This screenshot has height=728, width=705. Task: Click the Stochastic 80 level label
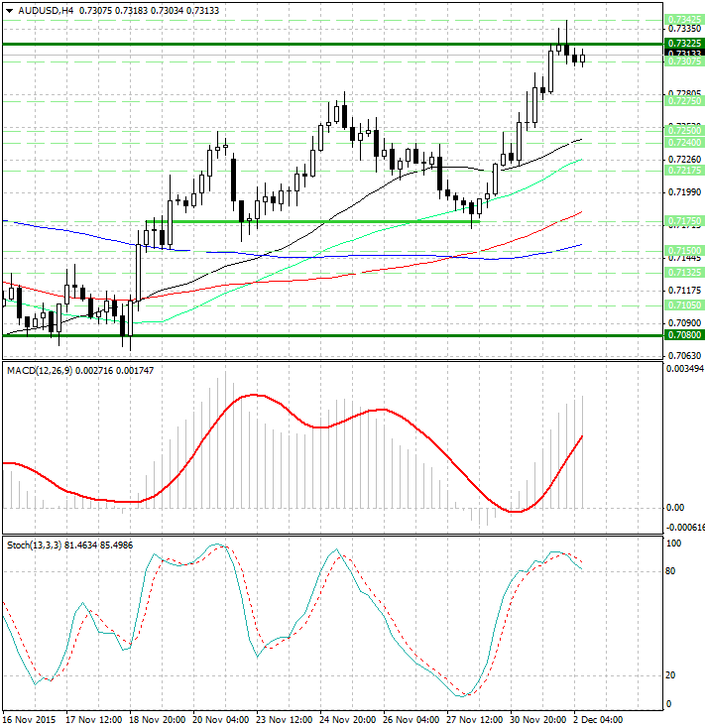point(670,571)
